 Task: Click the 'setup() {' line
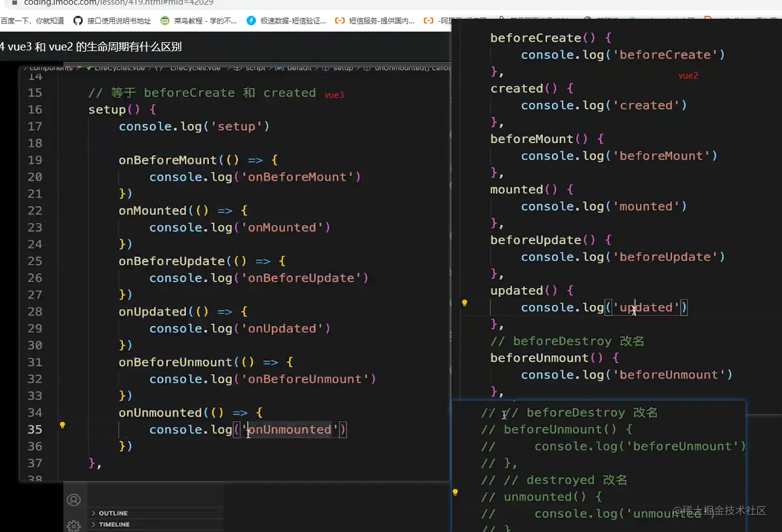[122, 110]
